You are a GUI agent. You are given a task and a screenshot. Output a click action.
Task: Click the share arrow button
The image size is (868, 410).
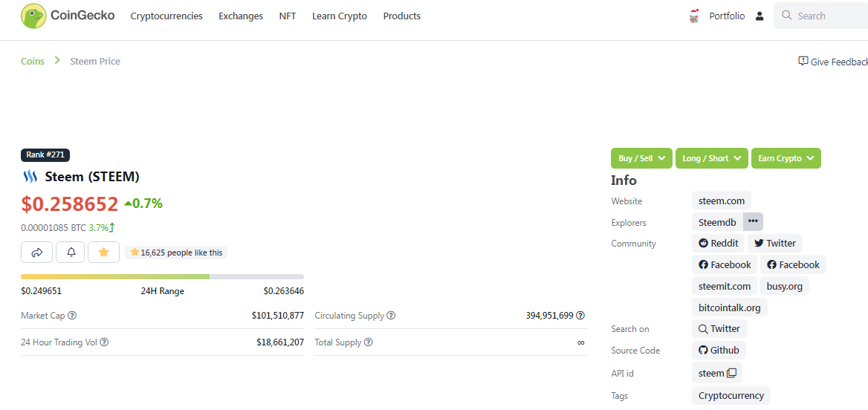click(37, 253)
